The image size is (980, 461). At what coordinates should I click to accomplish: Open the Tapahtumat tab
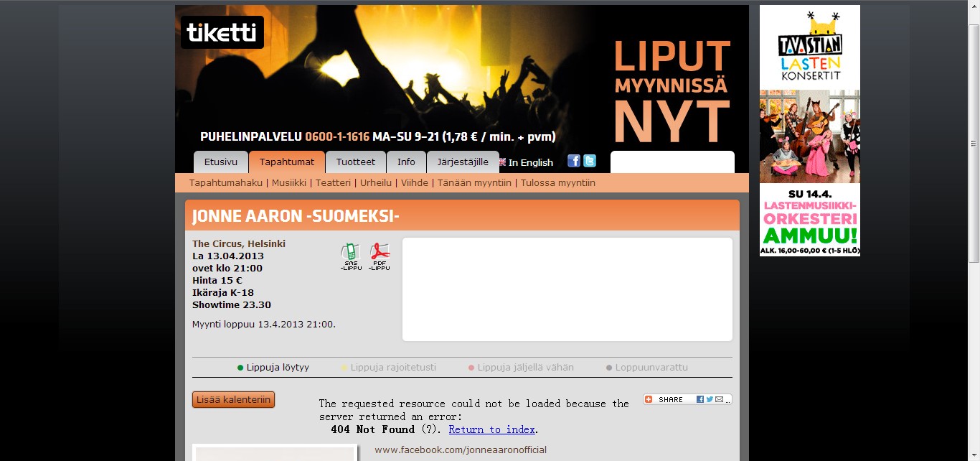point(287,162)
